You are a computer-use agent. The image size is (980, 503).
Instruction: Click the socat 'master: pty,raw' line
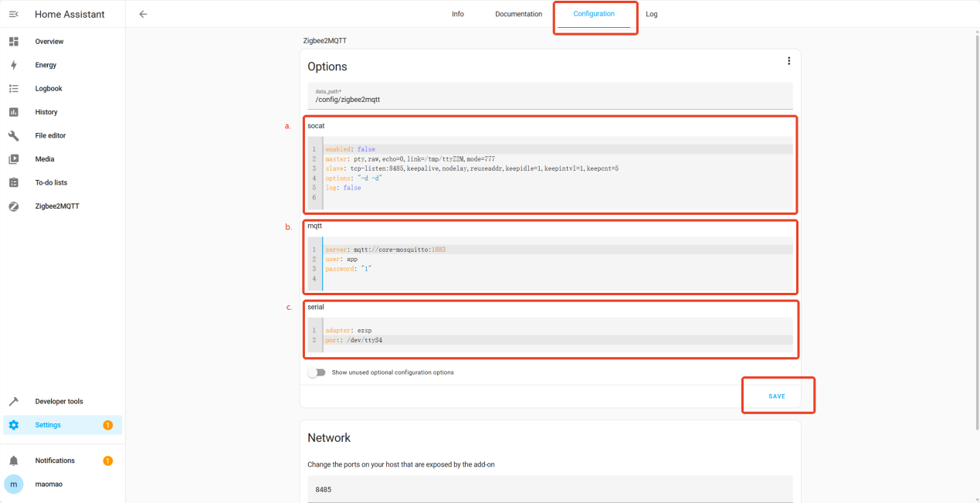click(x=559, y=159)
